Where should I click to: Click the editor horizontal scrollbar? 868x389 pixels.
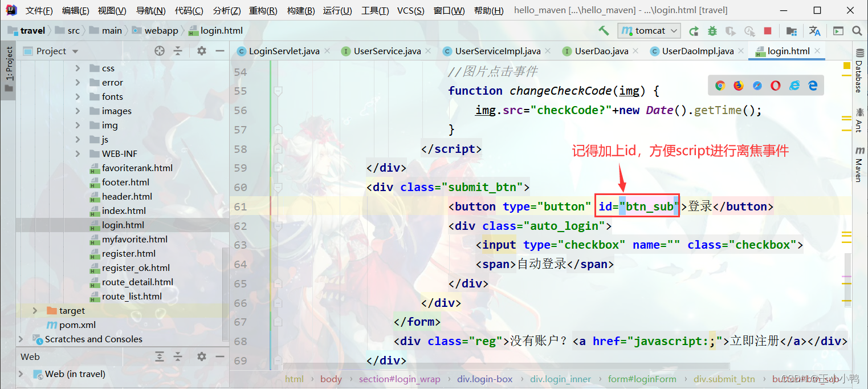click(506, 366)
